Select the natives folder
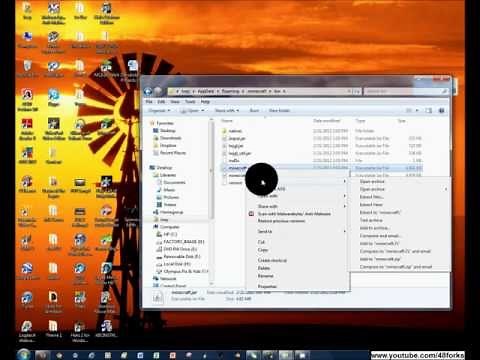The image size is (480, 360). coord(235,131)
